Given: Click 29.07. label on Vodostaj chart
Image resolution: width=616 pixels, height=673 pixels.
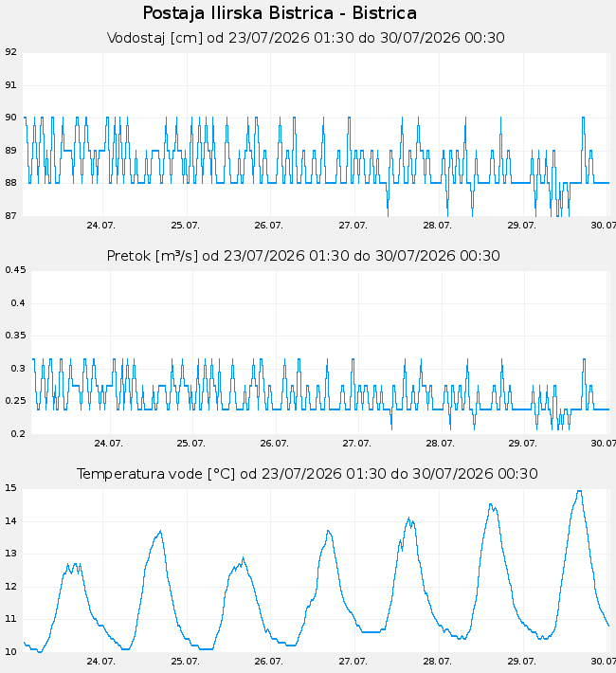Looking at the screenshot, I should (521, 226).
